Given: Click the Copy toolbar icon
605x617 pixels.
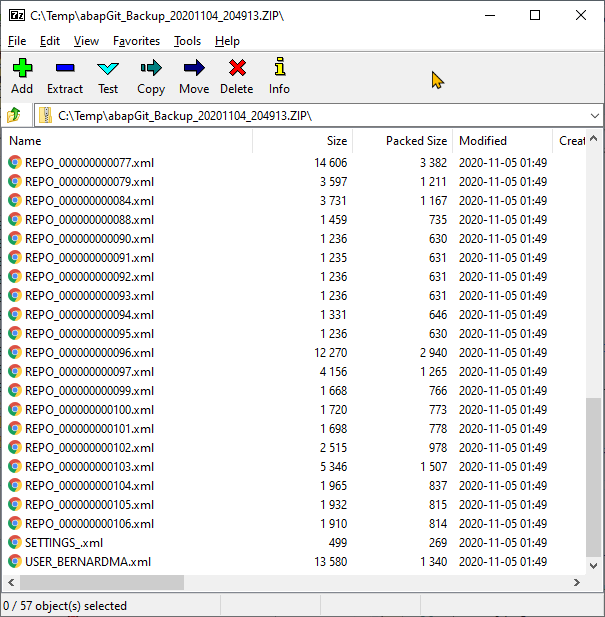Looking at the screenshot, I should (151, 68).
